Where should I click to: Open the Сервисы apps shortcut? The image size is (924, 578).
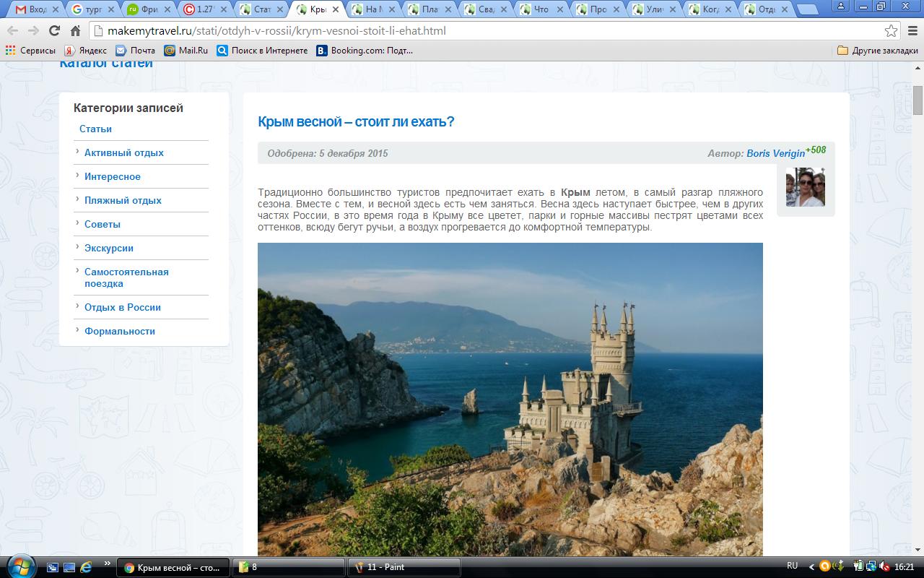click(30, 51)
